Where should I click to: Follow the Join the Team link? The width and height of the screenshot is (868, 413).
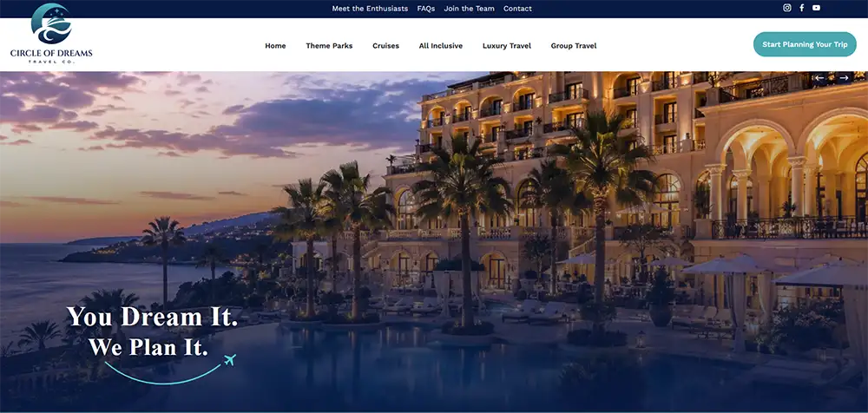tap(469, 9)
